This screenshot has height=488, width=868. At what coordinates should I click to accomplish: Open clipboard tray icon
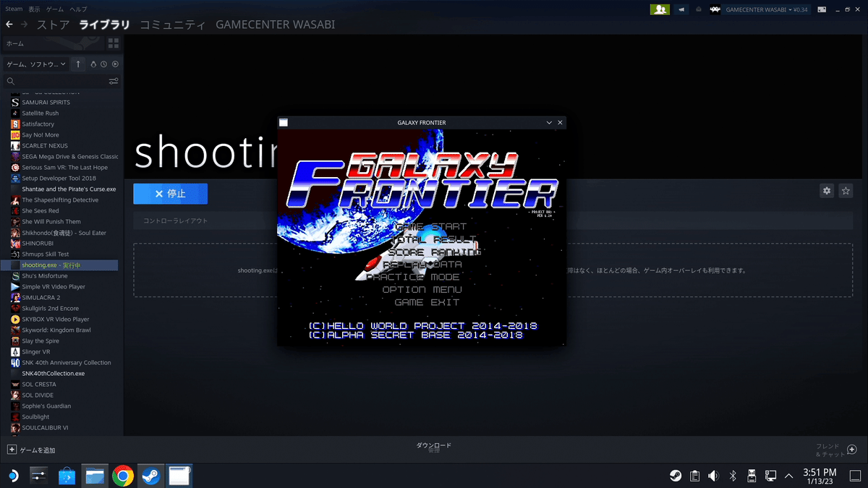[694, 475]
